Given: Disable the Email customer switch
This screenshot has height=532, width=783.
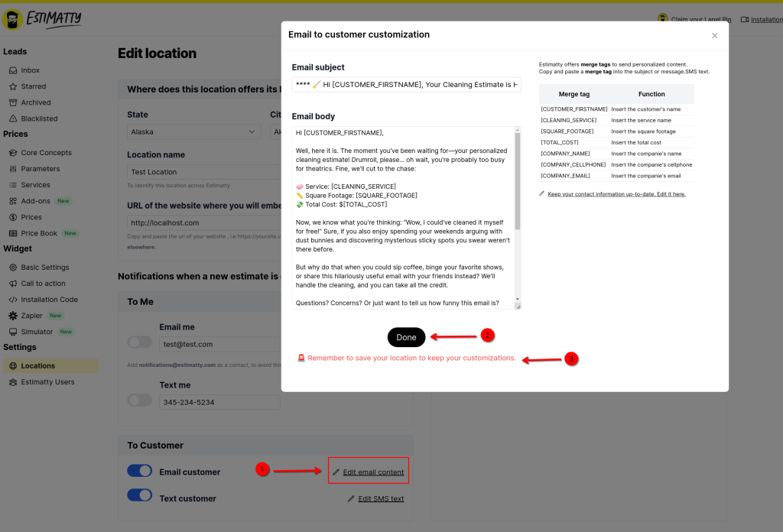Looking at the screenshot, I should tap(140, 471).
